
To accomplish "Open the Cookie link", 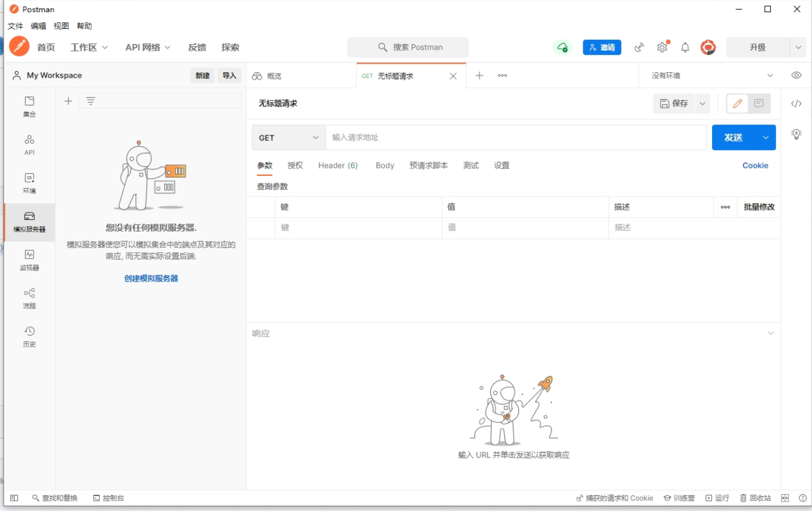I will pyautogui.click(x=755, y=165).
